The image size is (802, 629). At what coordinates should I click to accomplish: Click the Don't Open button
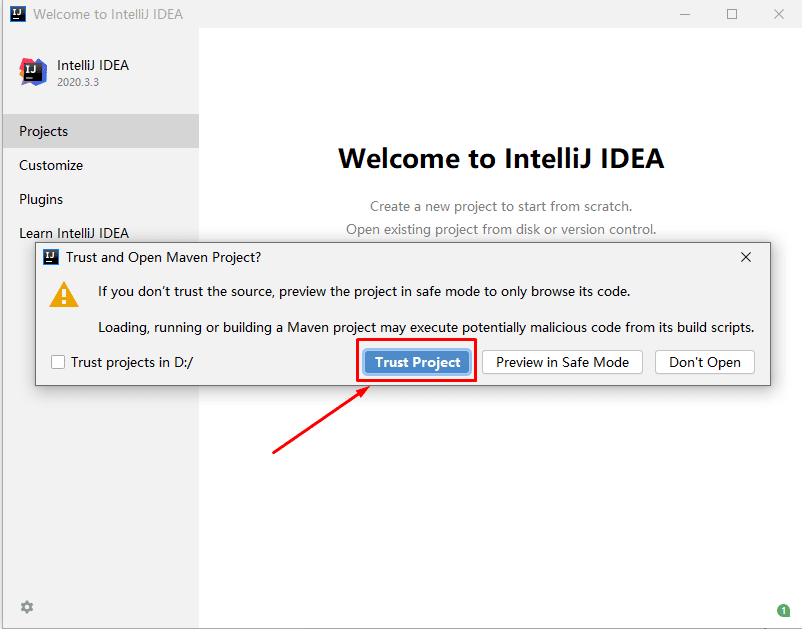tap(704, 362)
